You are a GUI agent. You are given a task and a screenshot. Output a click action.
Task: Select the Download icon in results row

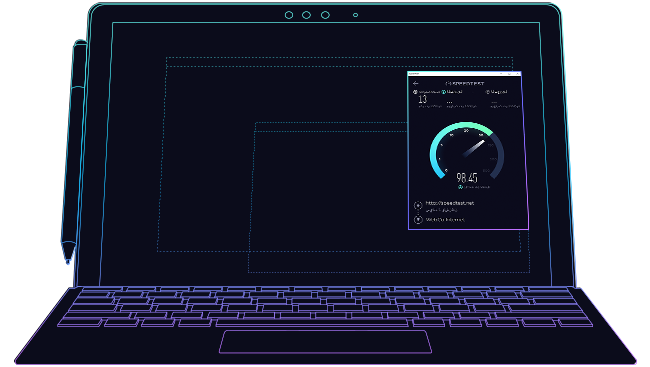pos(444,92)
